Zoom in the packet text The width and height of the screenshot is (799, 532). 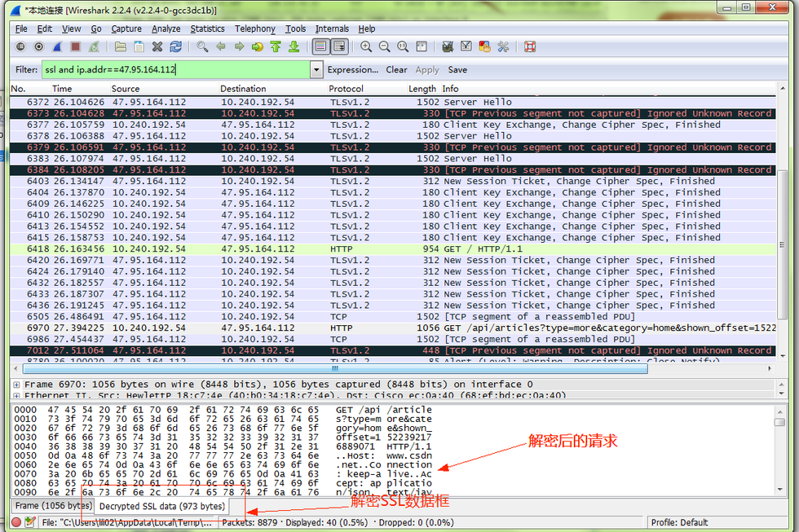(x=366, y=46)
